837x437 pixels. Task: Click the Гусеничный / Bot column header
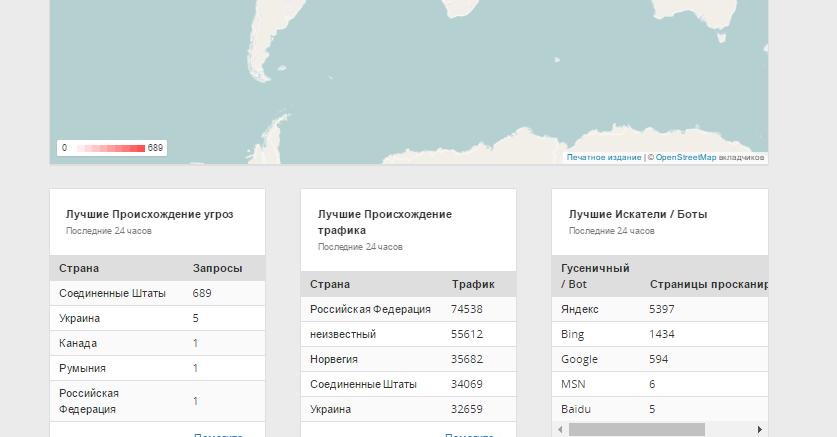tap(595, 276)
